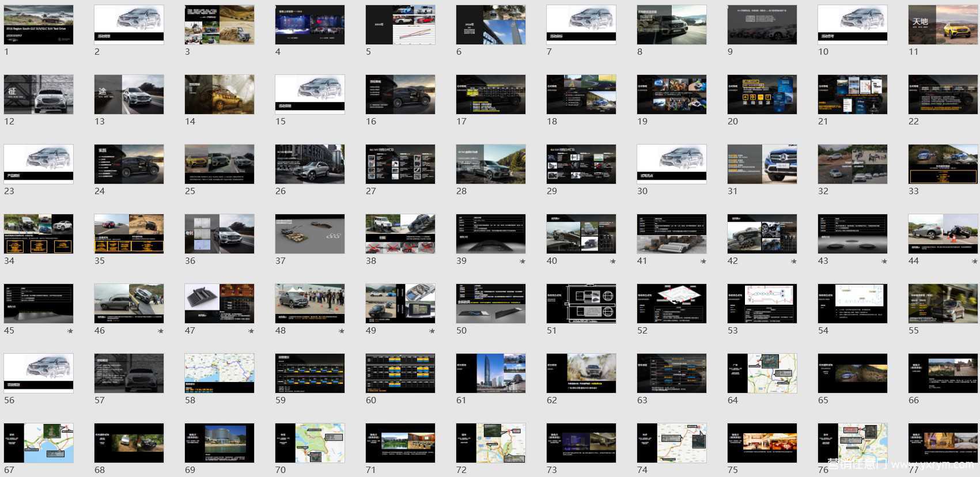Select slide 55 thumbnail

tap(943, 304)
